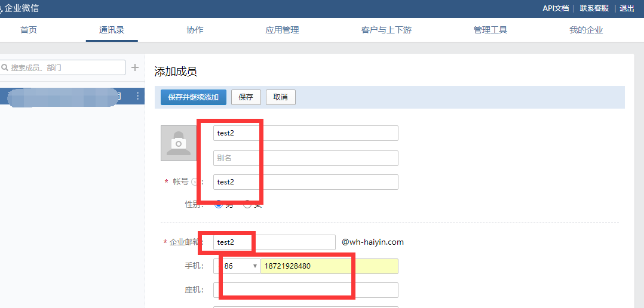644x308 pixels.
Task: Go to the 客户与上下游 tab
Action: coord(386,30)
